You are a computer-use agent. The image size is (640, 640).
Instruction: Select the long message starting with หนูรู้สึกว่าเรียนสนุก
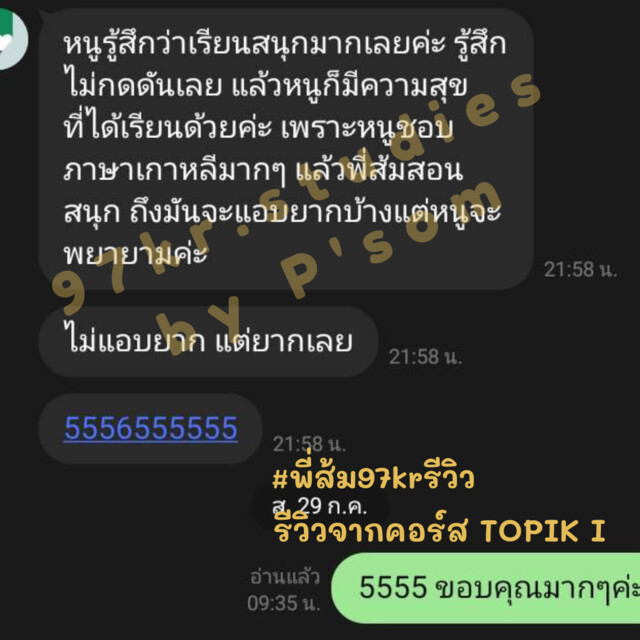[286, 149]
